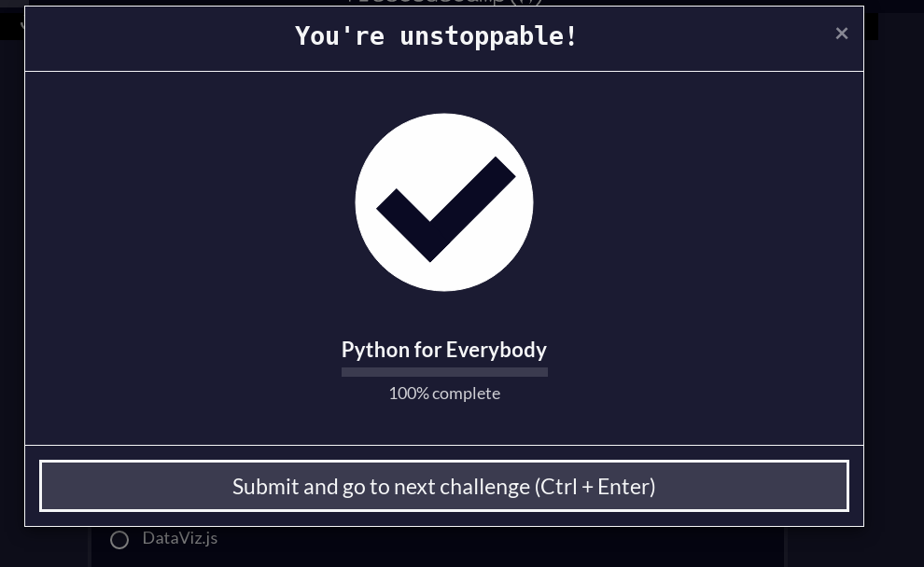Click the Ctrl + Enter hint on Submit button
924x567 pixels.
tap(595, 487)
